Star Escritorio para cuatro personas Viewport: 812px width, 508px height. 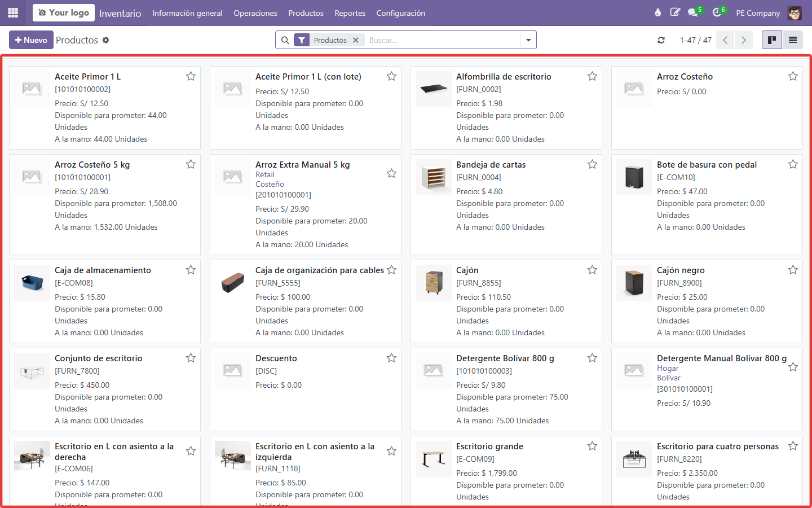pyautogui.click(x=793, y=446)
